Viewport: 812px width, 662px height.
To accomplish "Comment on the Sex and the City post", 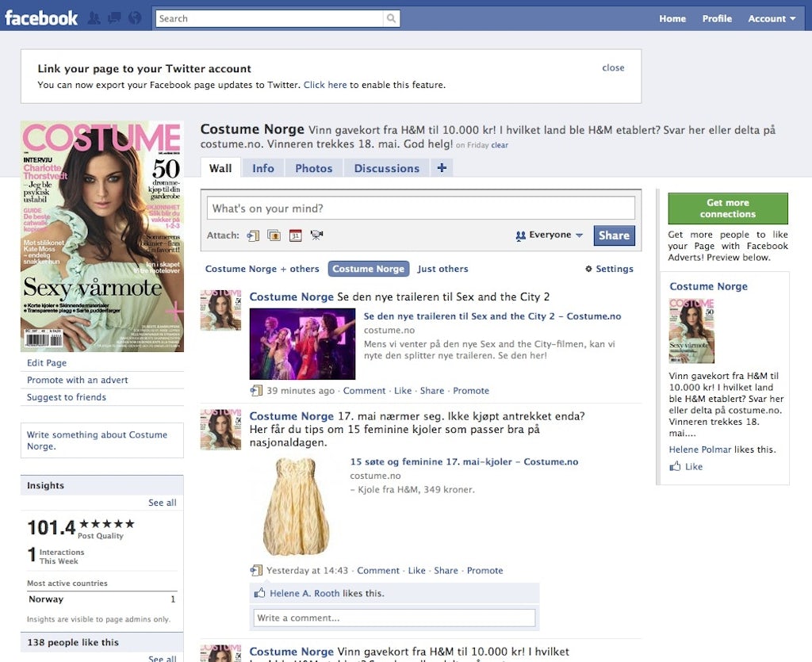I will pos(364,391).
